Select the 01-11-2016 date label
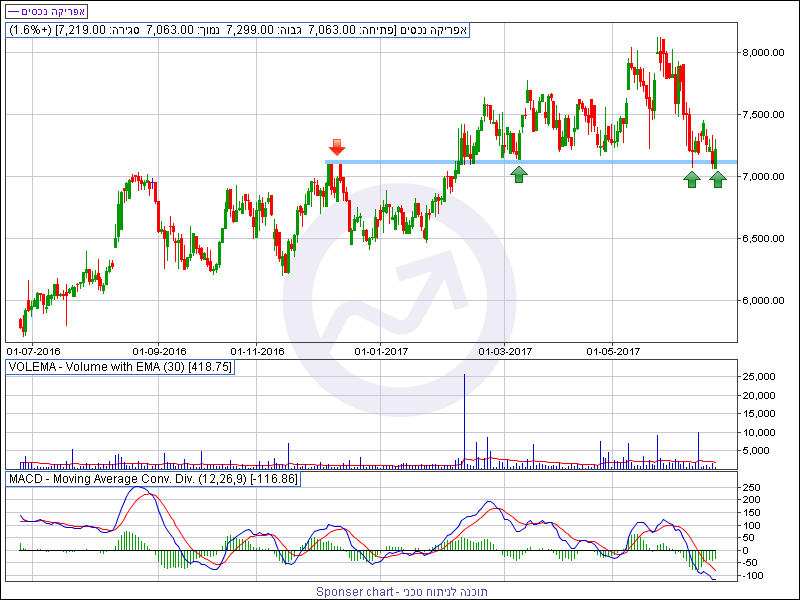 click(257, 352)
